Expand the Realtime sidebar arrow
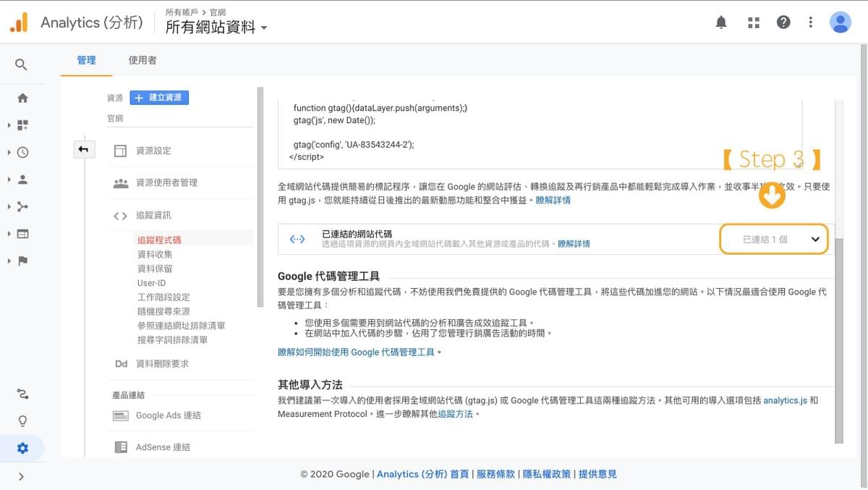868x490 pixels. click(x=9, y=152)
